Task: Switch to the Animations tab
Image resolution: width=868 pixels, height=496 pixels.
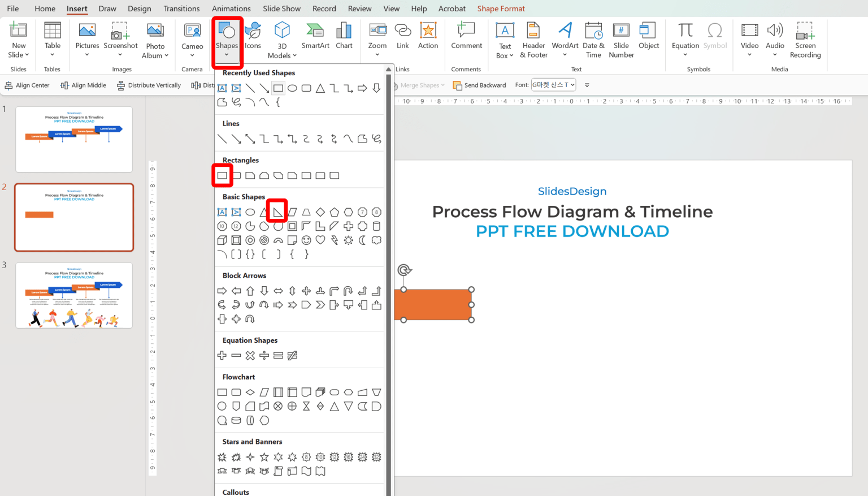Action: tap(231, 8)
